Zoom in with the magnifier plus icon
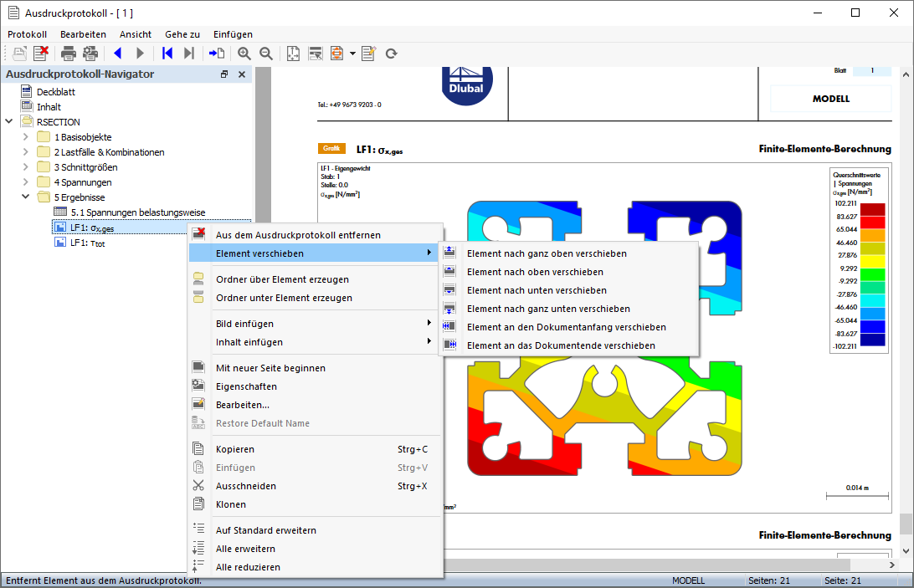Image resolution: width=914 pixels, height=588 pixels. pos(244,54)
